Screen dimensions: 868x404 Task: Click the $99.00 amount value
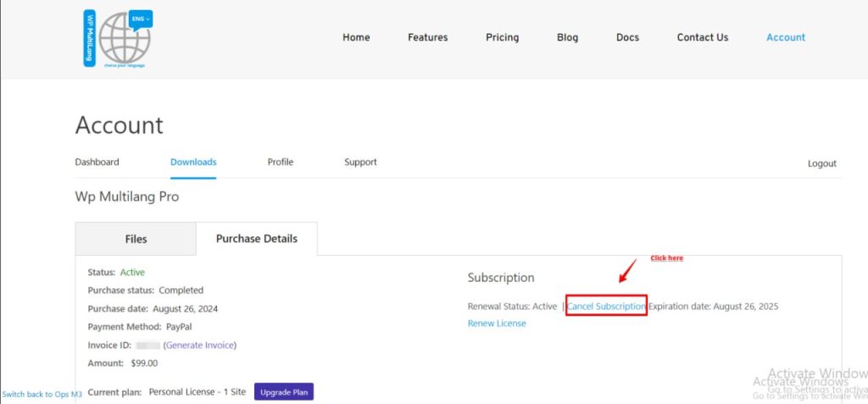(x=144, y=363)
